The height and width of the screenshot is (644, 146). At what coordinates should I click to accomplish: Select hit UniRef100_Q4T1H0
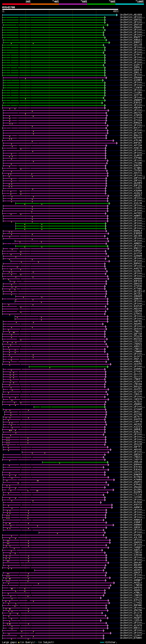click(131, 133)
